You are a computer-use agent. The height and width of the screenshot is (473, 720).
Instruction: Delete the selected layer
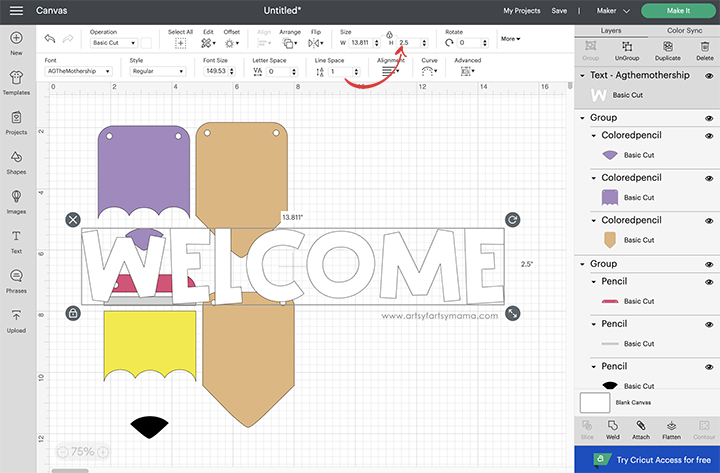[x=704, y=51]
